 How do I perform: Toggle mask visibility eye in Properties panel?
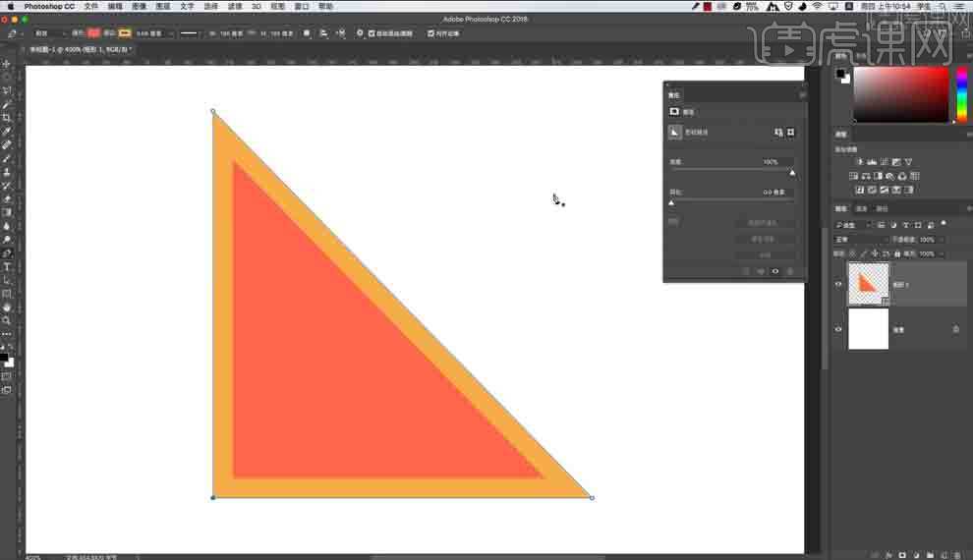tap(775, 271)
